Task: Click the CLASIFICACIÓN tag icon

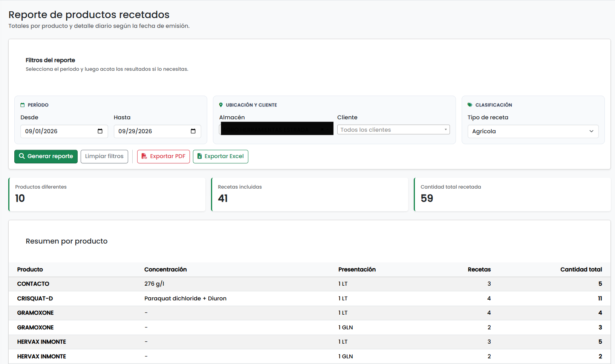Action: (x=470, y=105)
